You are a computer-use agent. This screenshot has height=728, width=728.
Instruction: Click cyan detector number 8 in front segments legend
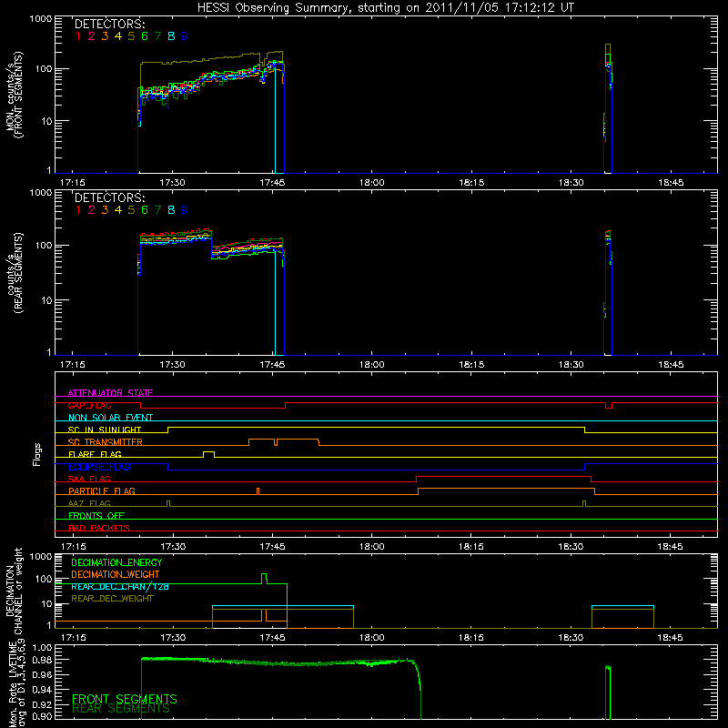(171, 36)
